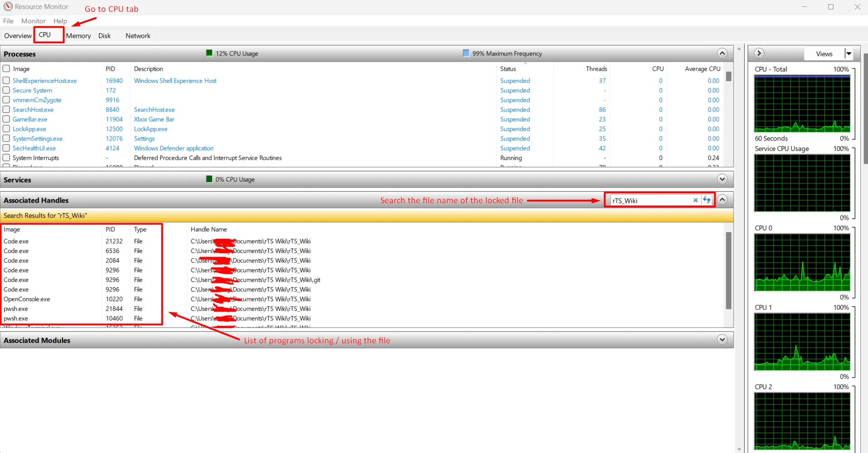
Task: Click the refresh search handles icon
Action: pyautogui.click(x=707, y=200)
